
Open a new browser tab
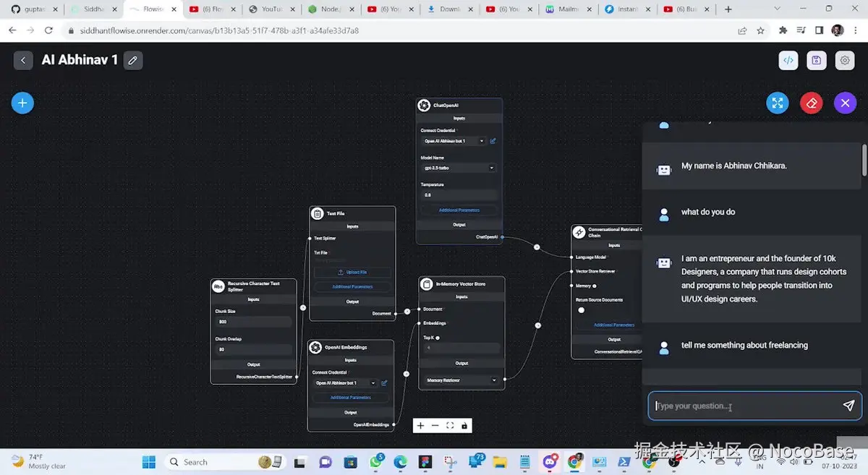click(x=728, y=9)
